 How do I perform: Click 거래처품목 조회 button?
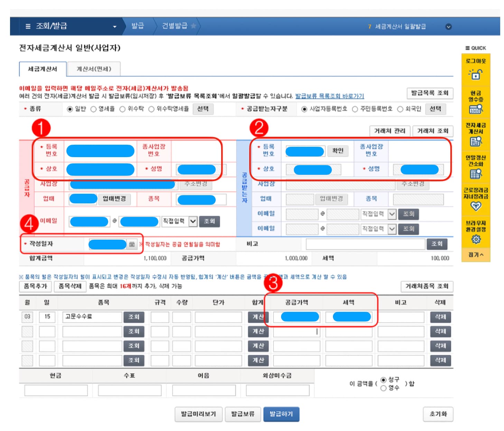coord(427,286)
